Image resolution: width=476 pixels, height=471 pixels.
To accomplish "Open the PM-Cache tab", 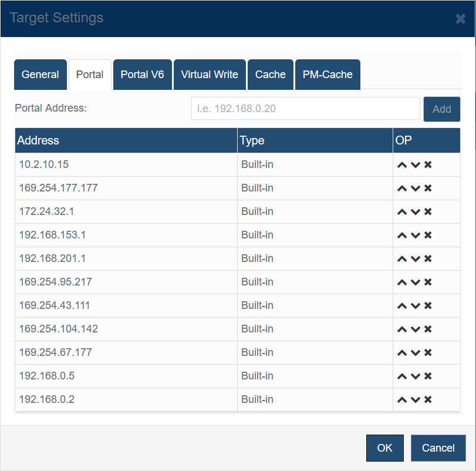I will tap(328, 75).
